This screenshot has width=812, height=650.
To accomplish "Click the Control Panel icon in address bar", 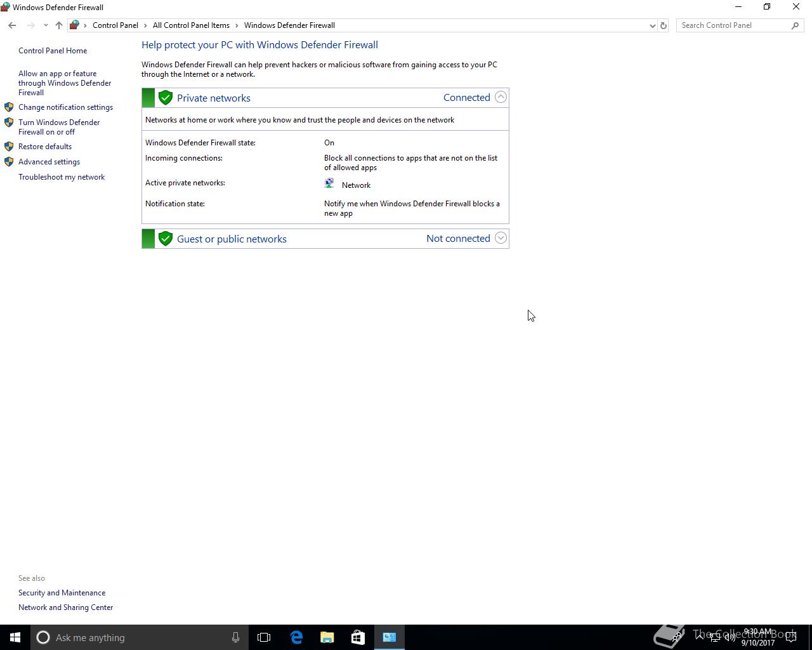I will tap(74, 25).
